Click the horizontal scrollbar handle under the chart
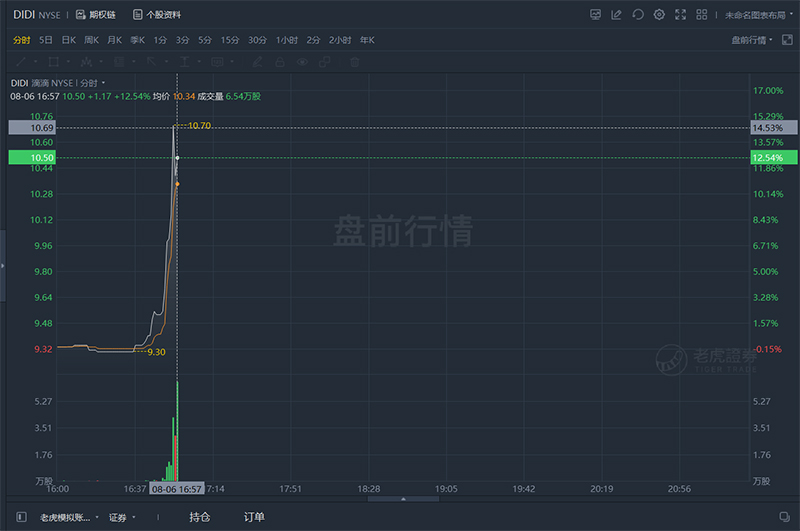The width and height of the screenshot is (800, 531). click(x=403, y=499)
